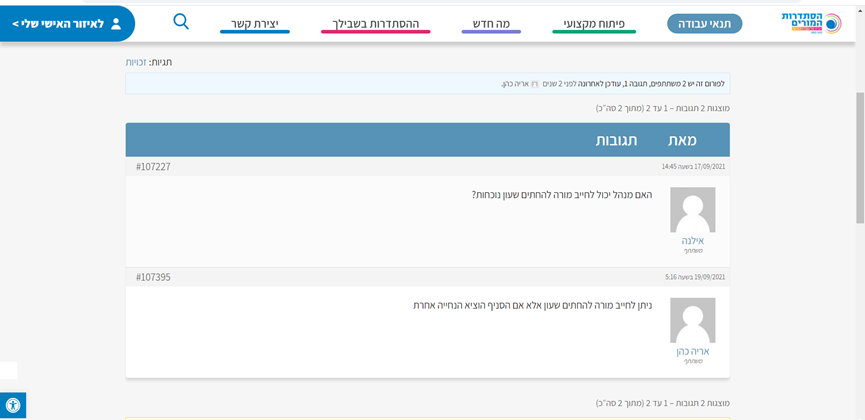Open post permalink #107395

click(x=153, y=278)
